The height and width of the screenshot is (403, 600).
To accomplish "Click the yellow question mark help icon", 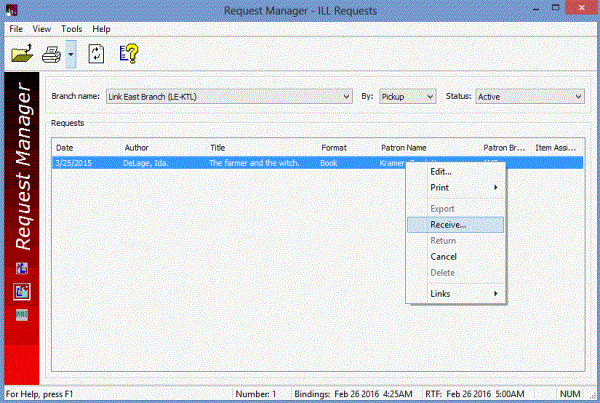I will click(x=128, y=54).
